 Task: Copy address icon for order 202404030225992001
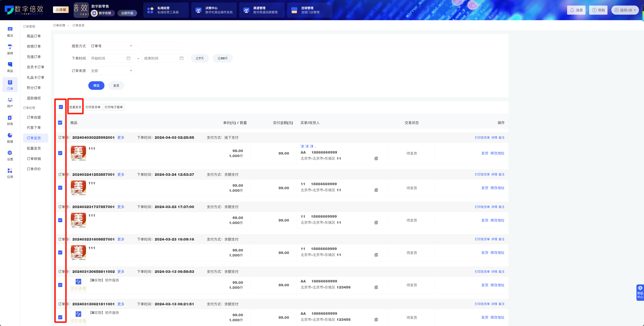(x=376, y=158)
